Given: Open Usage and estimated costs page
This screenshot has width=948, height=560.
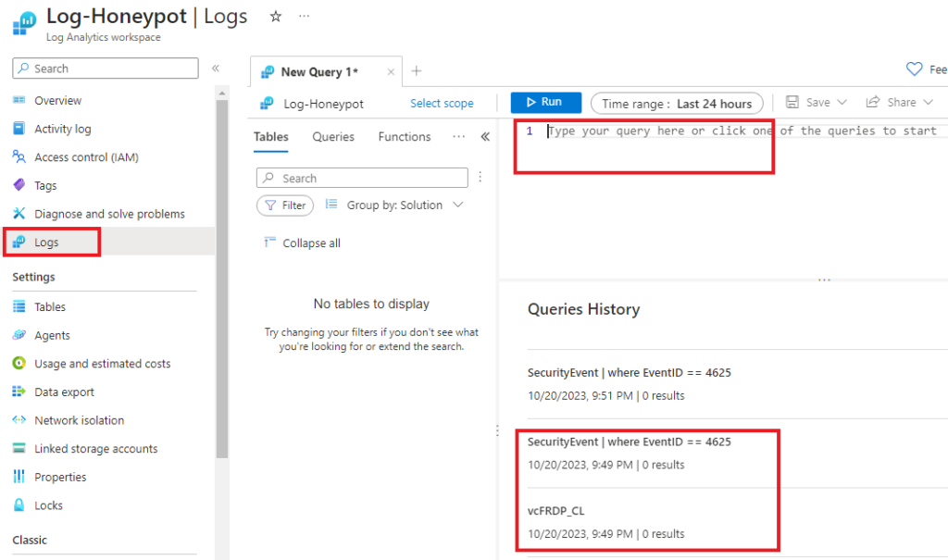Looking at the screenshot, I should 102,364.
